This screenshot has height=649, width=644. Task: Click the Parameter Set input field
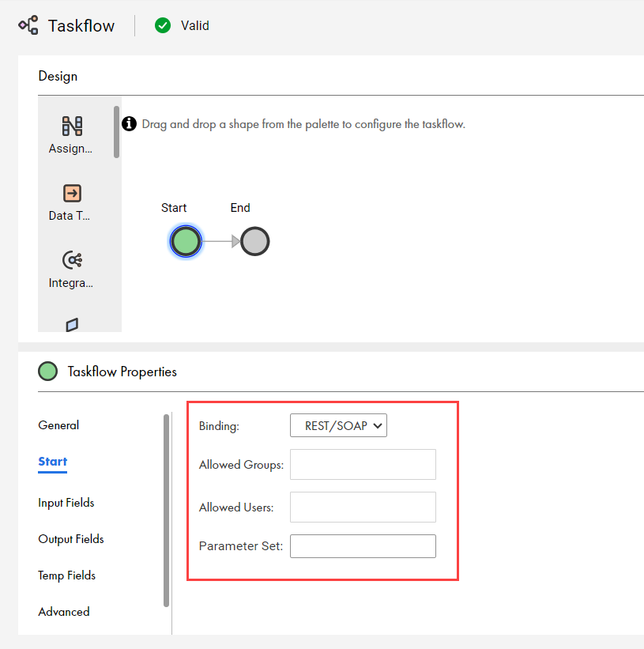(363, 546)
